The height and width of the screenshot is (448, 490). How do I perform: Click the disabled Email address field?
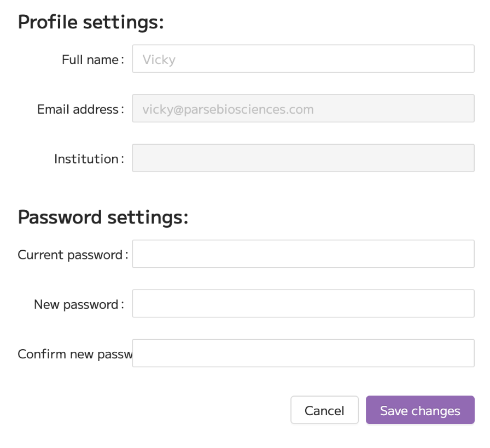coord(303,108)
